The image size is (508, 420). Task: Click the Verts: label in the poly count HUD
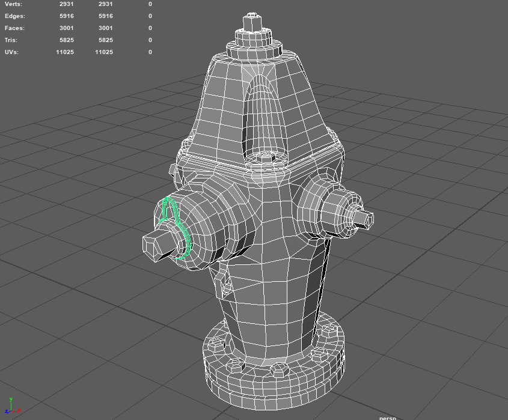pyautogui.click(x=13, y=4)
